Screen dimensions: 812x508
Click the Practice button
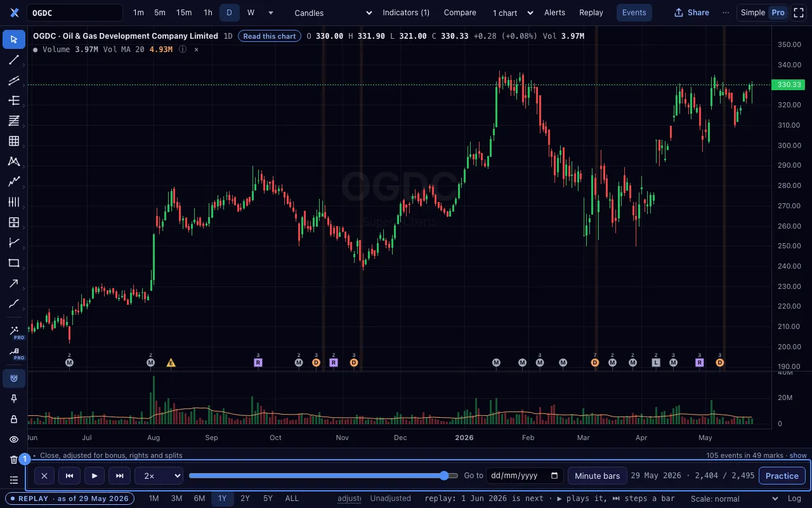tap(782, 476)
